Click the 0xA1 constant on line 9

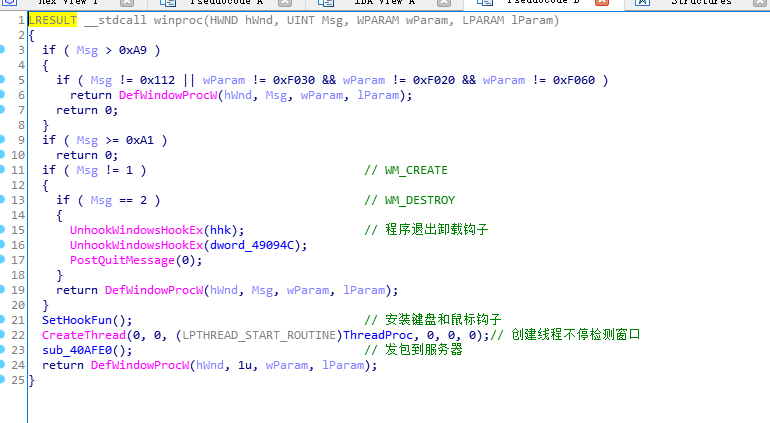point(139,140)
